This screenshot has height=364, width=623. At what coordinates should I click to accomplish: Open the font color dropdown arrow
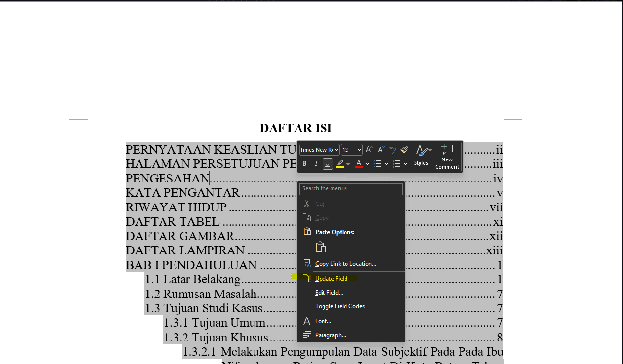click(x=367, y=164)
